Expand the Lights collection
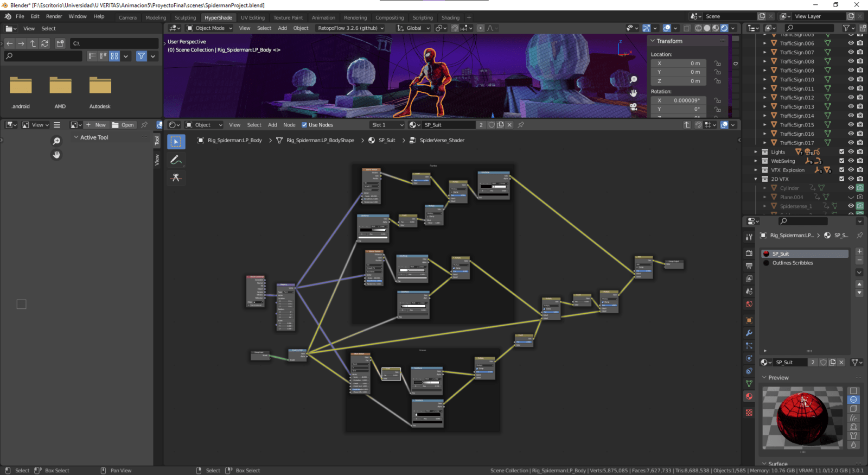The height and width of the screenshot is (475, 868). pyautogui.click(x=756, y=152)
